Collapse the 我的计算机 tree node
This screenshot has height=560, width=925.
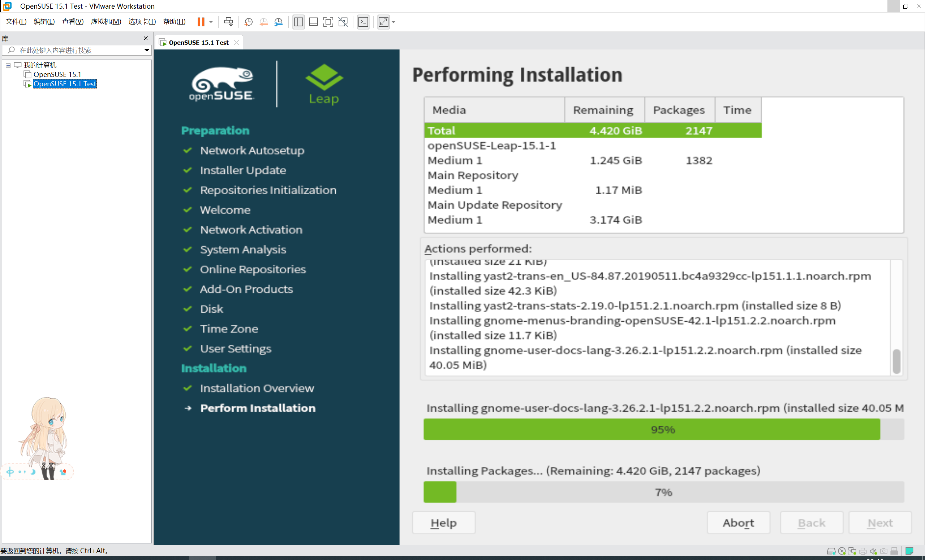point(8,65)
